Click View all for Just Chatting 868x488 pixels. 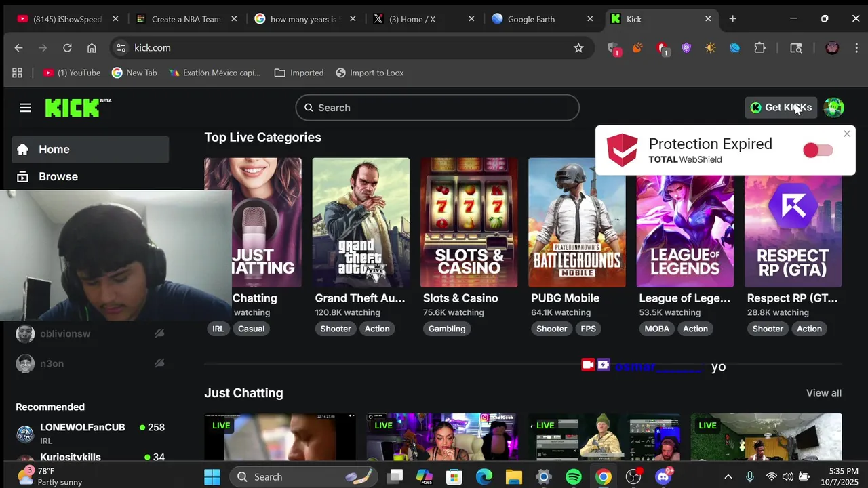pyautogui.click(x=823, y=393)
